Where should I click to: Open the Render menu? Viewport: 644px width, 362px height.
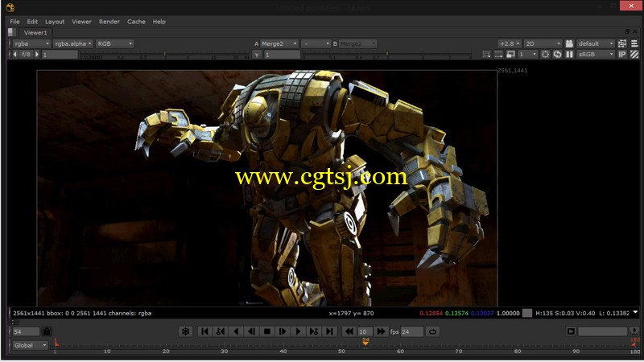click(x=109, y=22)
